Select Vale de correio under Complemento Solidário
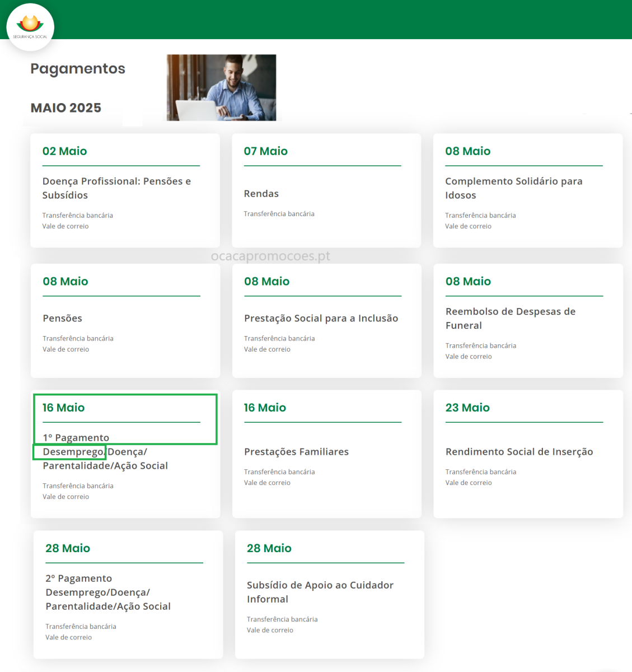The width and height of the screenshot is (632, 672). [x=469, y=226]
